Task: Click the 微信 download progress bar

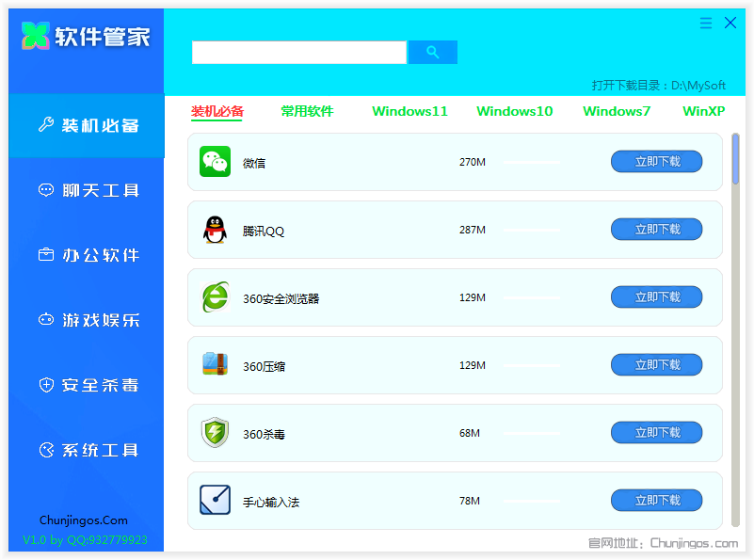Action: [x=532, y=163]
